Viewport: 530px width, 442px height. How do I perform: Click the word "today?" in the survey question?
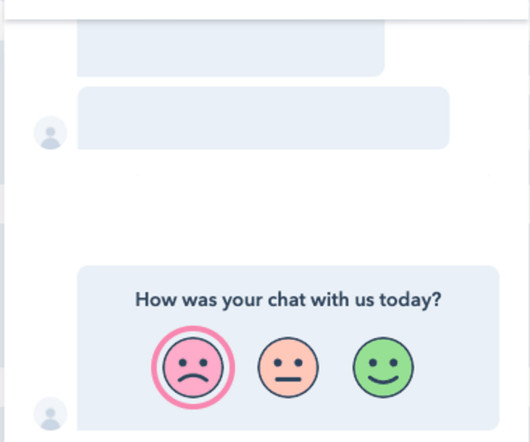pos(410,300)
